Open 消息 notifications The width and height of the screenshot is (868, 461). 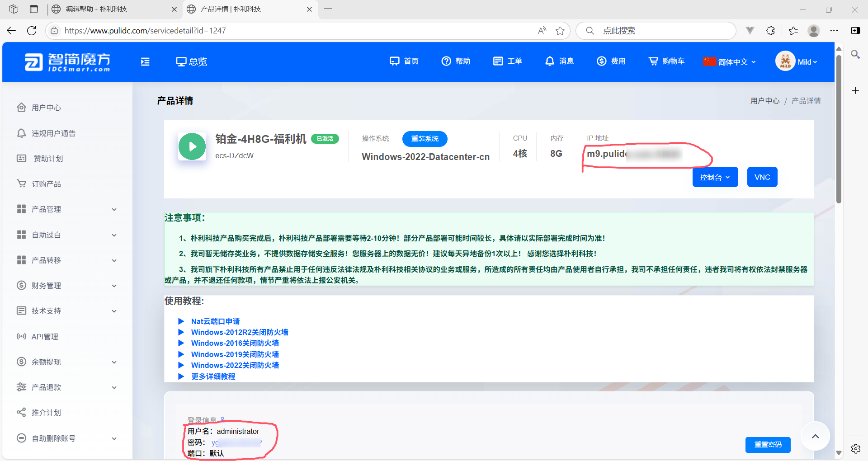point(559,61)
